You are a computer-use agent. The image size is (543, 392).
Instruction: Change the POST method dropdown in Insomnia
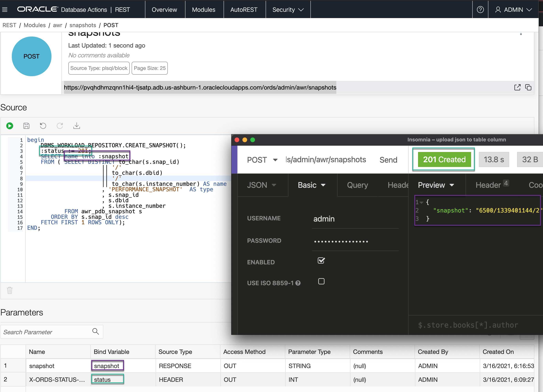pos(262,160)
